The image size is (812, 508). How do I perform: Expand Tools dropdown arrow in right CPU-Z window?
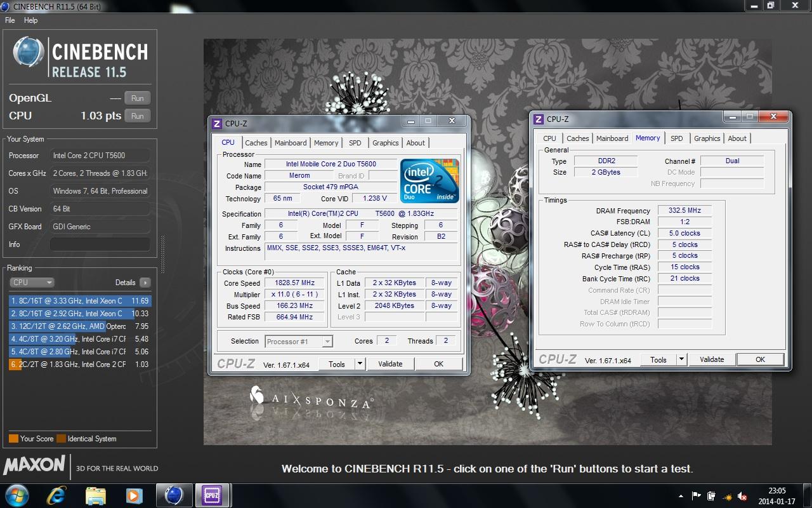pos(681,359)
